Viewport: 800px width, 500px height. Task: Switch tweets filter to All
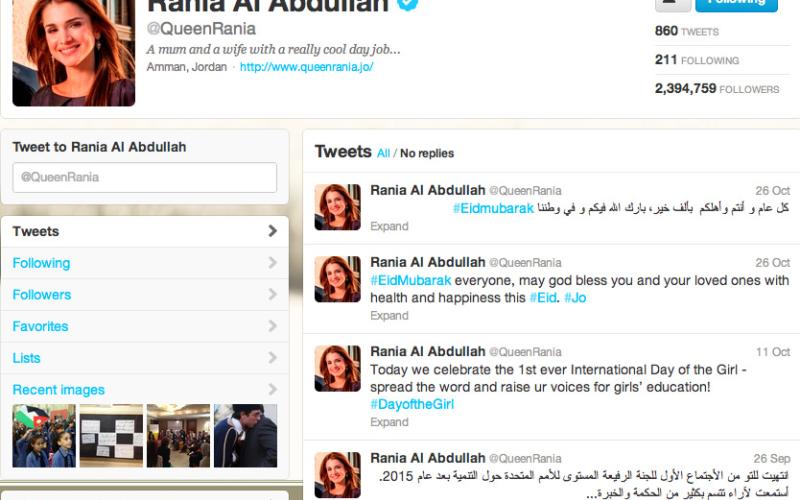click(x=383, y=153)
